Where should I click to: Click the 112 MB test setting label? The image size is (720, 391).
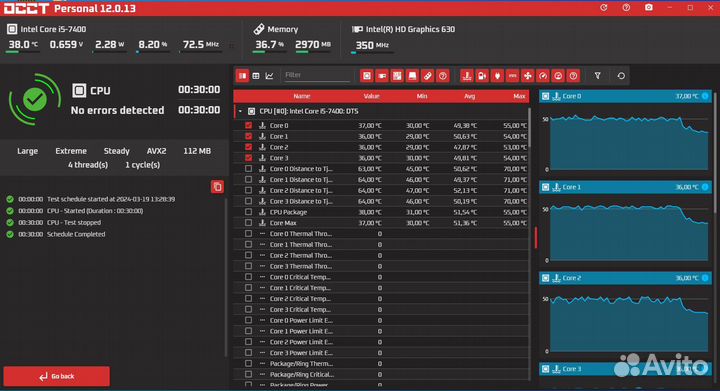[197, 151]
